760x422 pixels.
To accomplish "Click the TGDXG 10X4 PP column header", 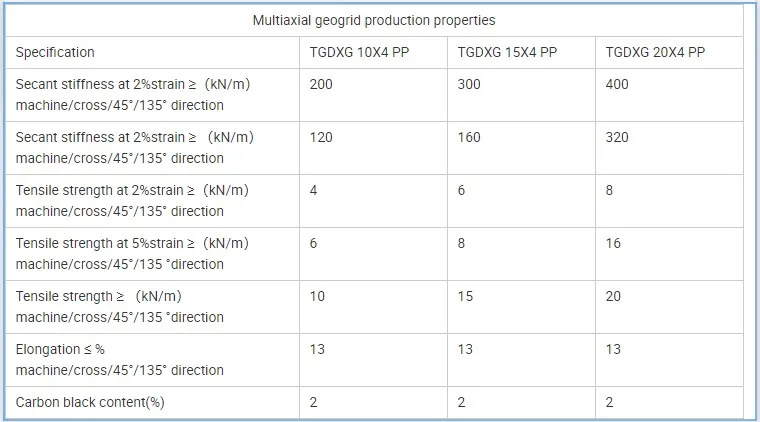I will point(358,52).
